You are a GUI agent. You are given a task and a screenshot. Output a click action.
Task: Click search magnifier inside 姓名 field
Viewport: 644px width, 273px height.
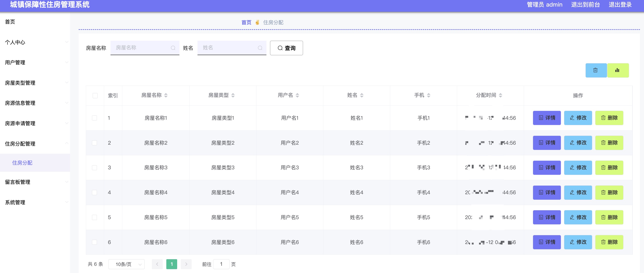click(x=260, y=48)
